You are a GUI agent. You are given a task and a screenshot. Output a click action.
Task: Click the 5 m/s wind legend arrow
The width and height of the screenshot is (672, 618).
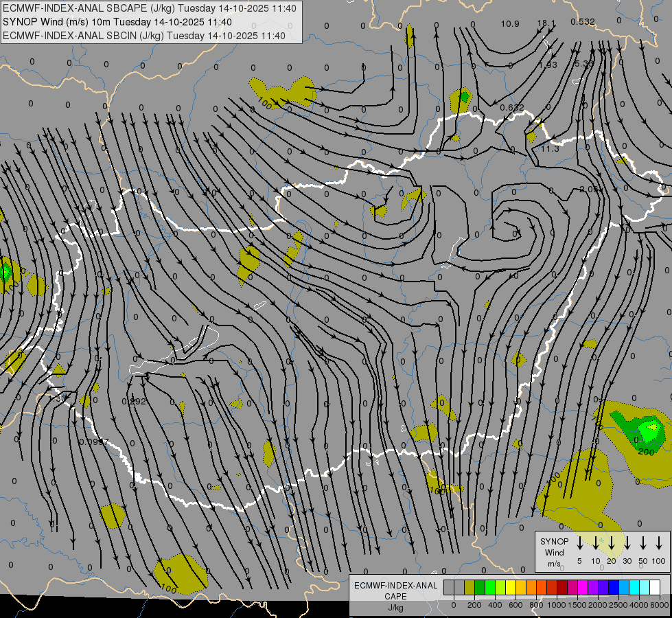point(579,543)
